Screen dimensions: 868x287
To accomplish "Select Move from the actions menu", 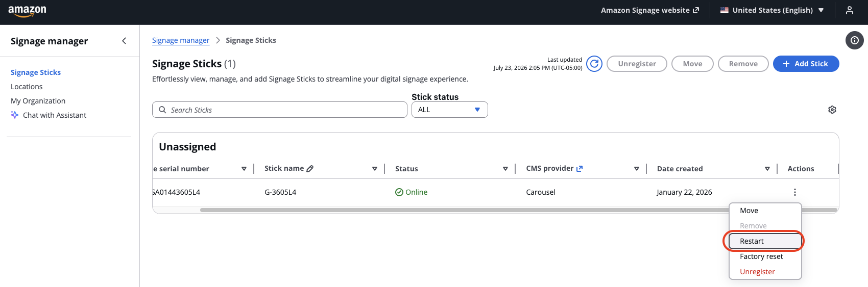I will [x=765, y=211].
